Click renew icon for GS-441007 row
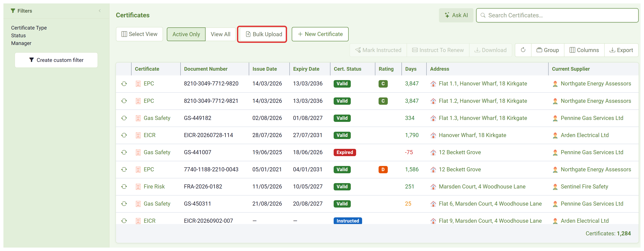 coord(124,152)
